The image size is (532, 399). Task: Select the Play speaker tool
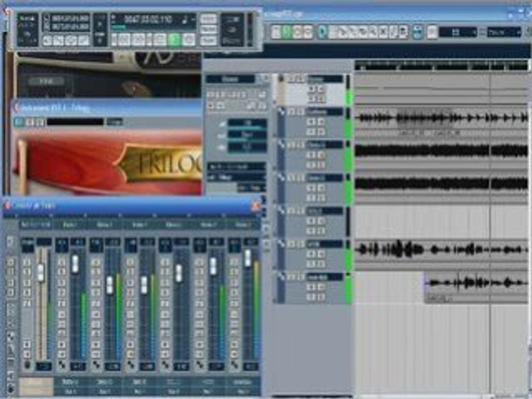point(403,32)
